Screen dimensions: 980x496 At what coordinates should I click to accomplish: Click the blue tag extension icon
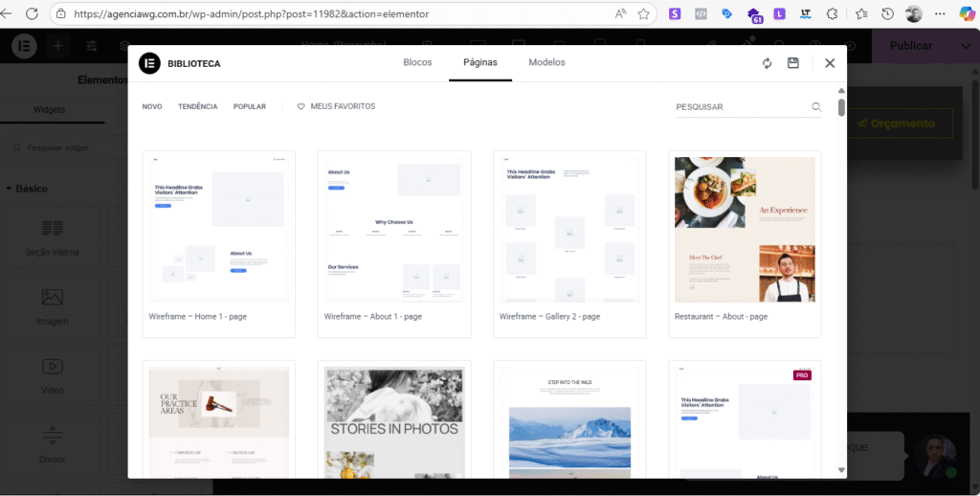coord(726,13)
